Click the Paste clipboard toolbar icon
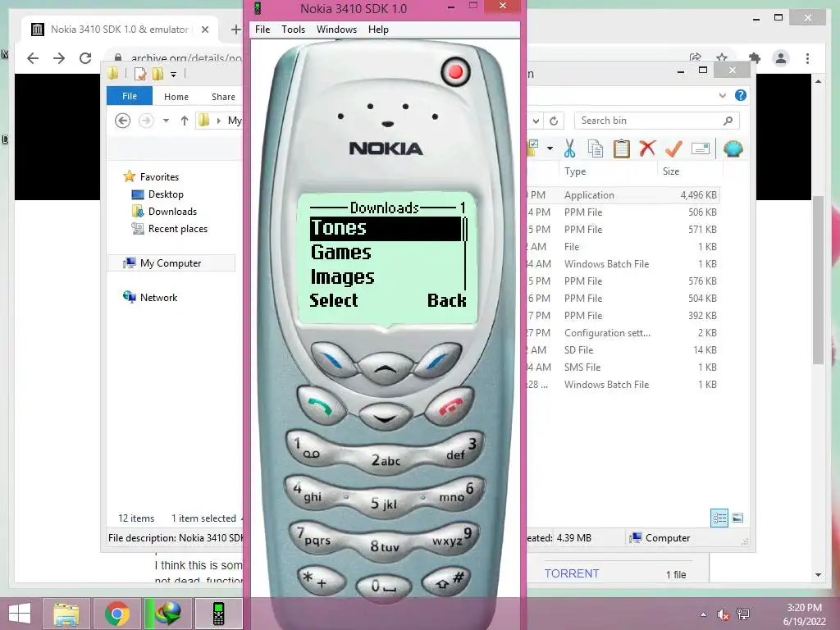Screen dimensions: 840x630 [622, 148]
